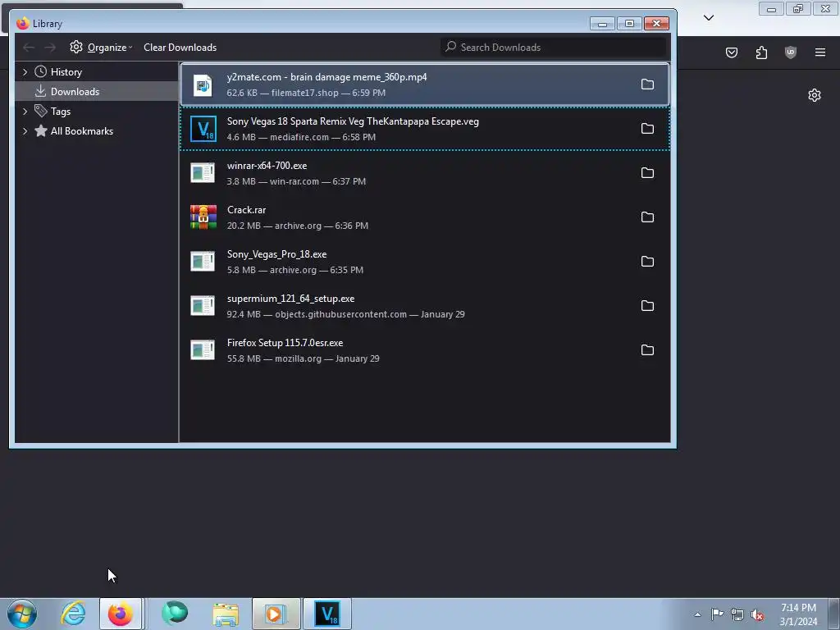This screenshot has height=630, width=840.
Task: Open containing folder for brain damage meme_360p.mp4
Action: click(647, 84)
